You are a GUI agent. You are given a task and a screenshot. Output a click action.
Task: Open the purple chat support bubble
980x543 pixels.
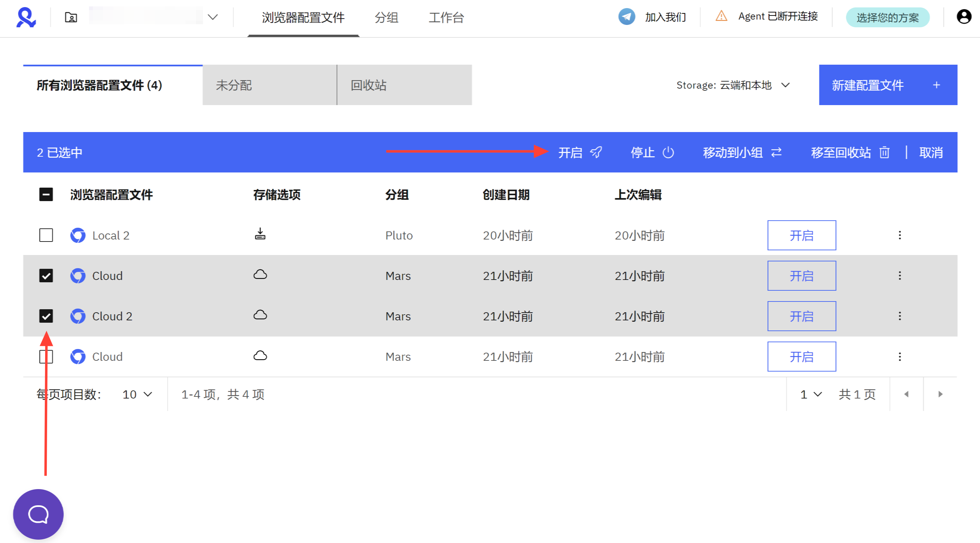coord(38,514)
